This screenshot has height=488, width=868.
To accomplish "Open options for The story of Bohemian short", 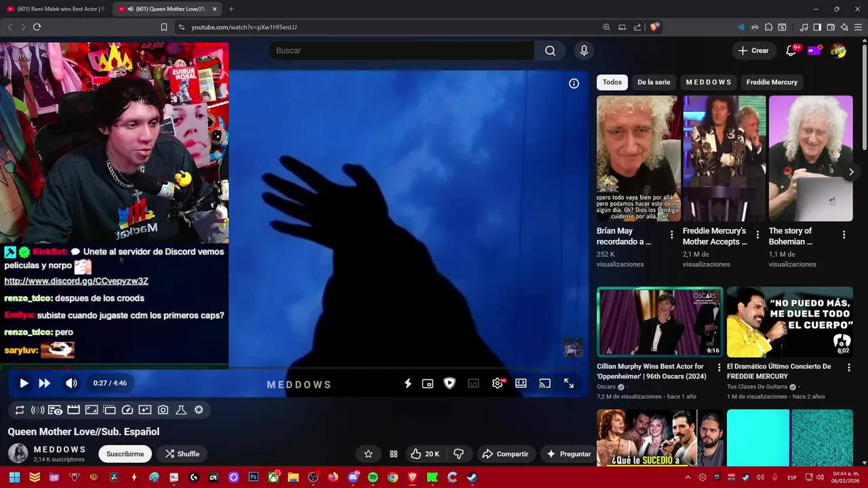I will click(x=844, y=235).
